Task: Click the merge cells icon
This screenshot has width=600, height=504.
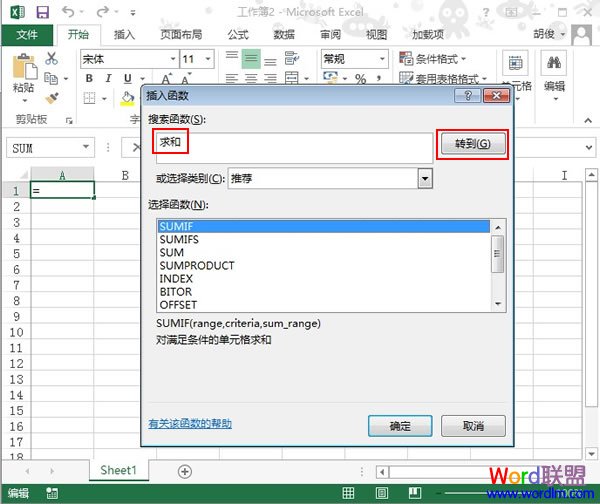Action: point(292,78)
